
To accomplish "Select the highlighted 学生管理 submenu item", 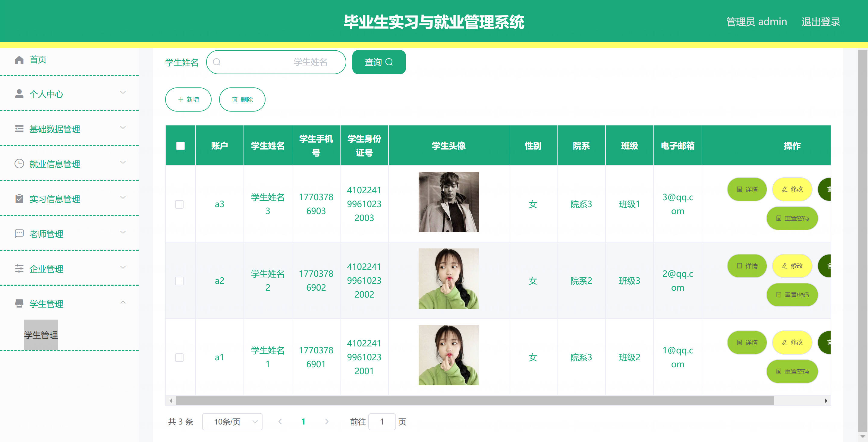I will pos(41,335).
